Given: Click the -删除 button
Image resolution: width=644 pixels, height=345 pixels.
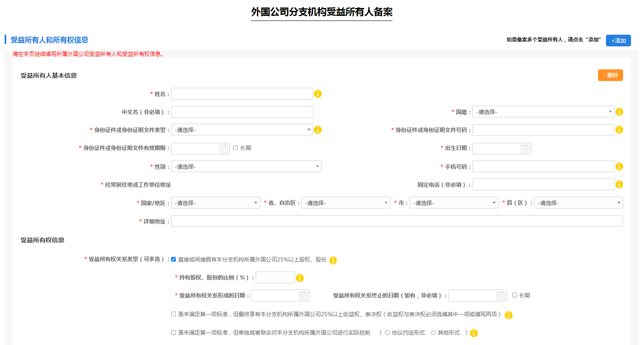Looking at the screenshot, I should pos(610,75).
